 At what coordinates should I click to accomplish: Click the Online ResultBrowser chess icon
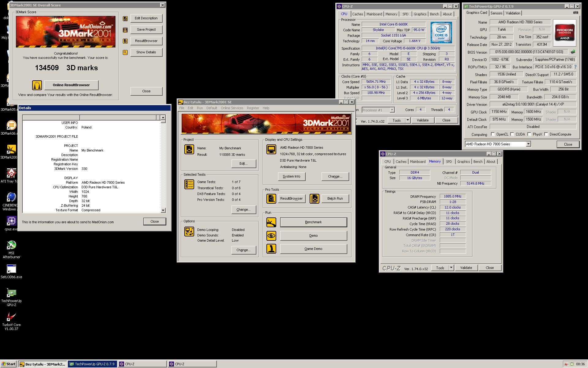(37, 85)
